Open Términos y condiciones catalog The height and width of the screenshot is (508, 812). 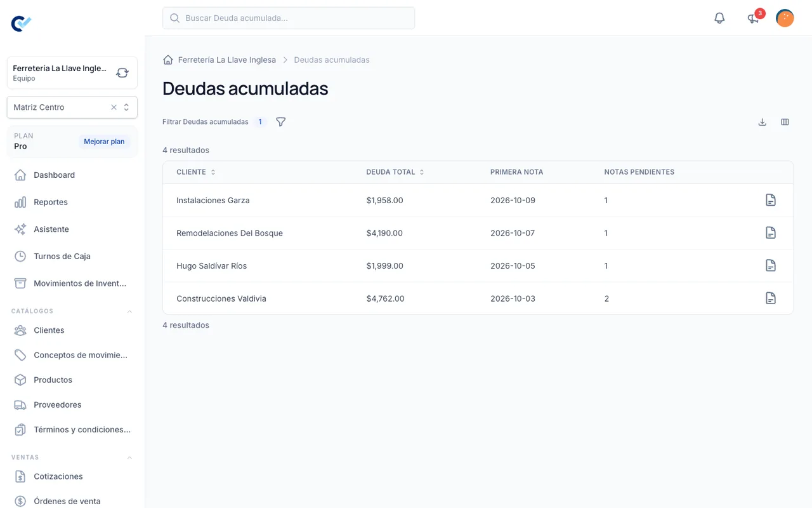pyautogui.click(x=72, y=429)
